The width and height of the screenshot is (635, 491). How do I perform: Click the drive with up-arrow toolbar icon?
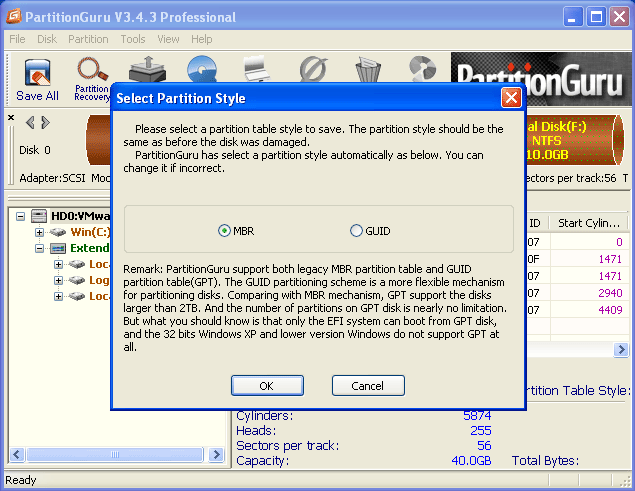point(147,70)
